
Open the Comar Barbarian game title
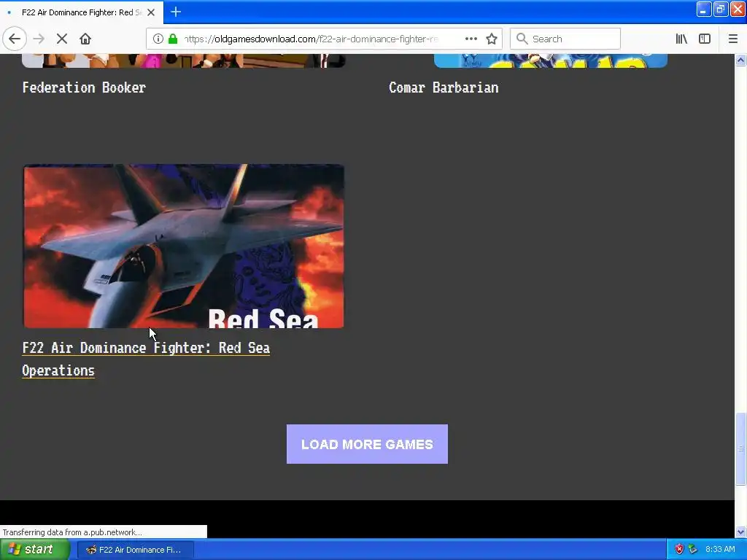pyautogui.click(x=444, y=87)
